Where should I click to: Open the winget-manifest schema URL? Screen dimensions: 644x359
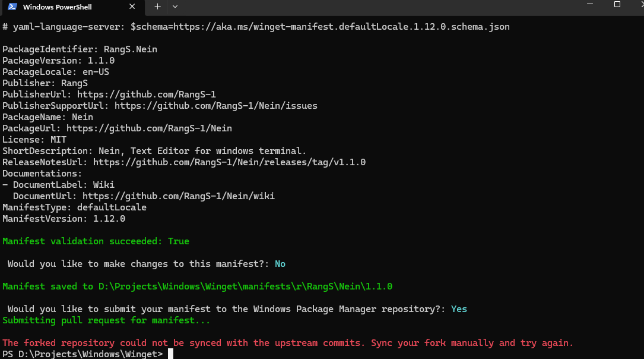341,27
